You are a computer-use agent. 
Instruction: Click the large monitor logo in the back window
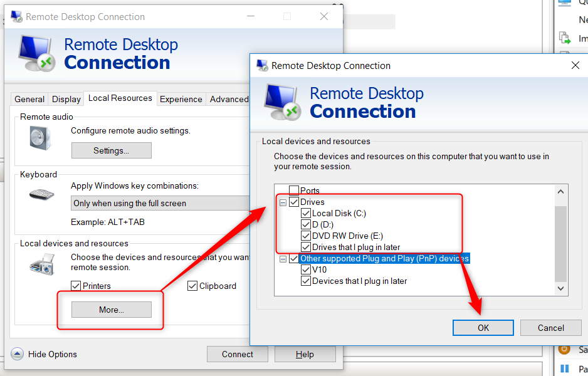coord(37,53)
